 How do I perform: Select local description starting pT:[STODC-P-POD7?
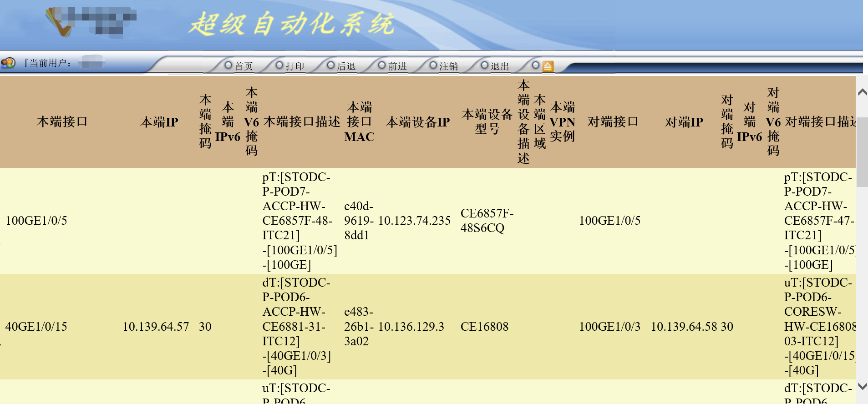click(x=299, y=221)
